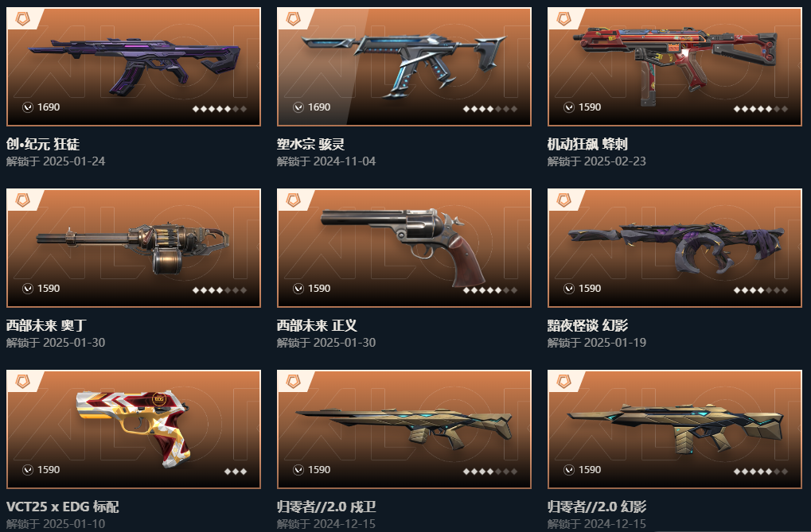Click the currency icon beside 1690 on 狂徒
Viewport: 811px width, 532px height.
pyautogui.click(x=28, y=107)
